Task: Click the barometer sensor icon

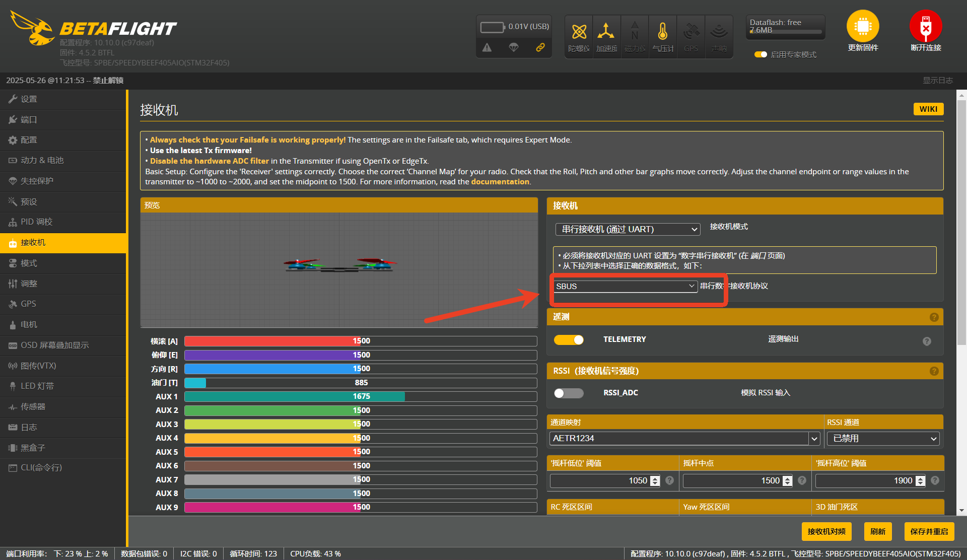Action: pyautogui.click(x=663, y=32)
